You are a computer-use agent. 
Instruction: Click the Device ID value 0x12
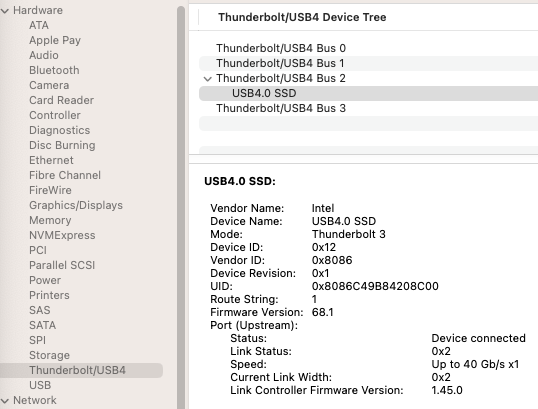click(324, 247)
